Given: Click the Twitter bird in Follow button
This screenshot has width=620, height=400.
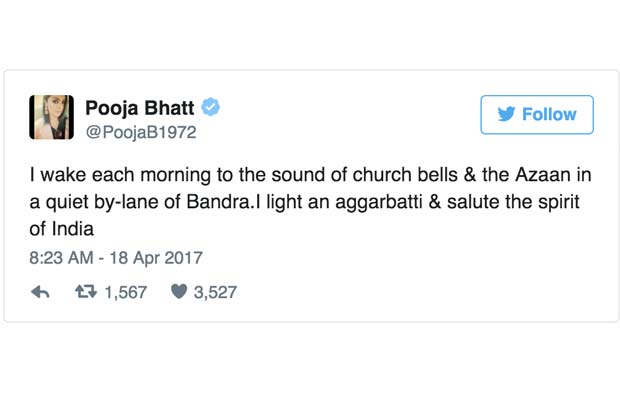Looking at the screenshot, I should point(506,115).
